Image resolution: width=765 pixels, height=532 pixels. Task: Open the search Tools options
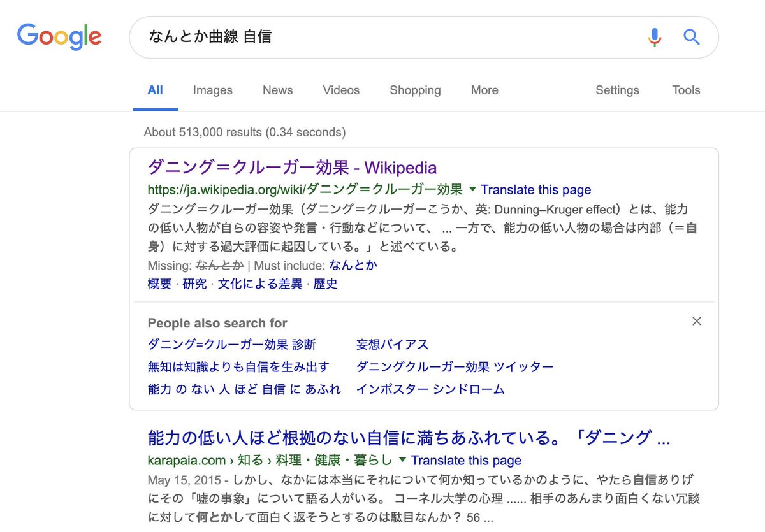tap(686, 90)
